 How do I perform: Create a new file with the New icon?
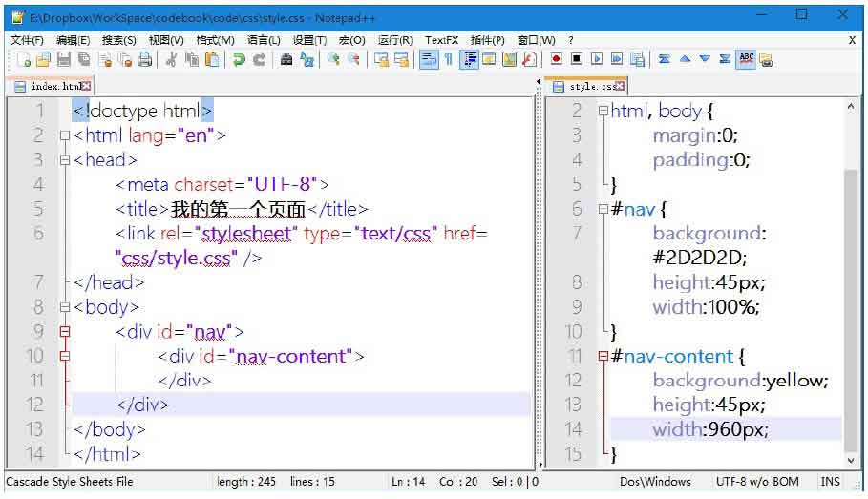click(23, 59)
